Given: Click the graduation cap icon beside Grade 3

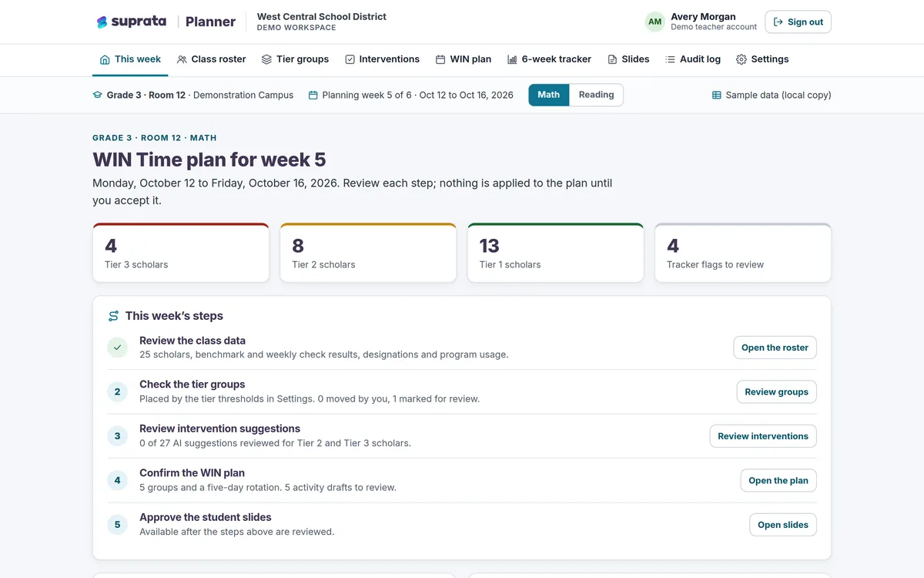Looking at the screenshot, I should pyautogui.click(x=97, y=95).
